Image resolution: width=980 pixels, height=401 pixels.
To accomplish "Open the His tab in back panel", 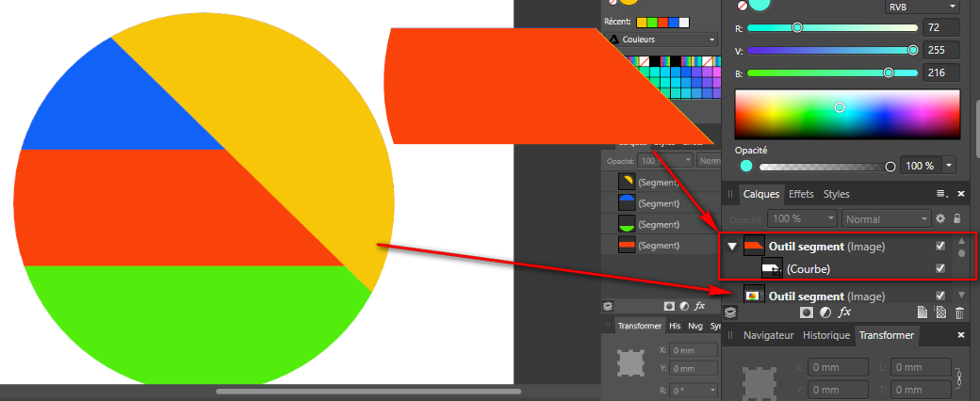I will click(675, 326).
